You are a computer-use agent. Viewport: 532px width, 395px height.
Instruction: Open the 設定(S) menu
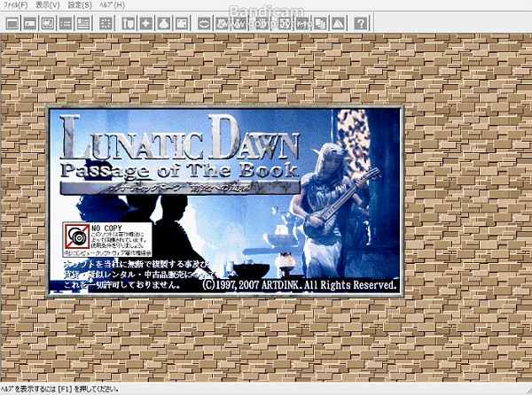coord(80,5)
